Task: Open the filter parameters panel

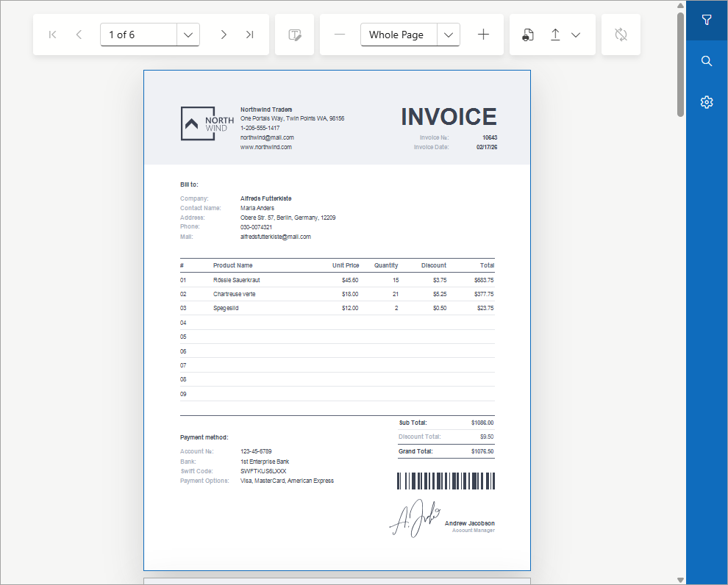Action: pos(707,20)
